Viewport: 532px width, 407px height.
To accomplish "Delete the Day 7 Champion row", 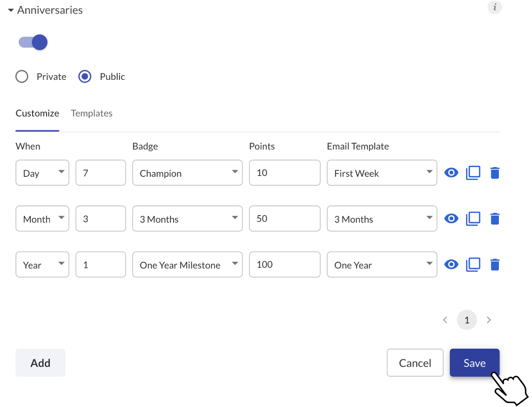I will (x=495, y=173).
